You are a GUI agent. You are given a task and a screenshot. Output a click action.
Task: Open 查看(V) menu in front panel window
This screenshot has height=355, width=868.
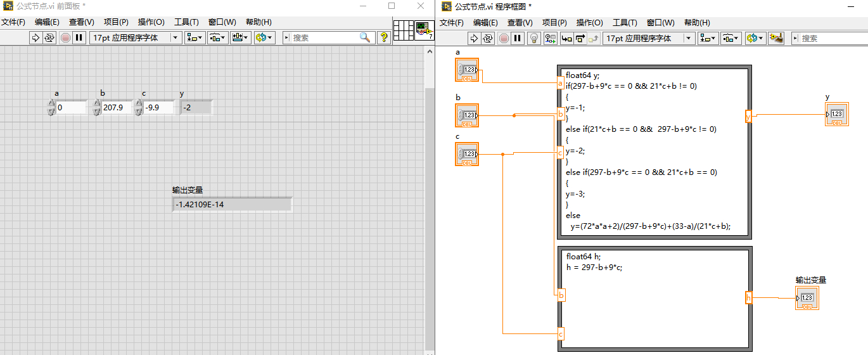pyautogui.click(x=81, y=22)
